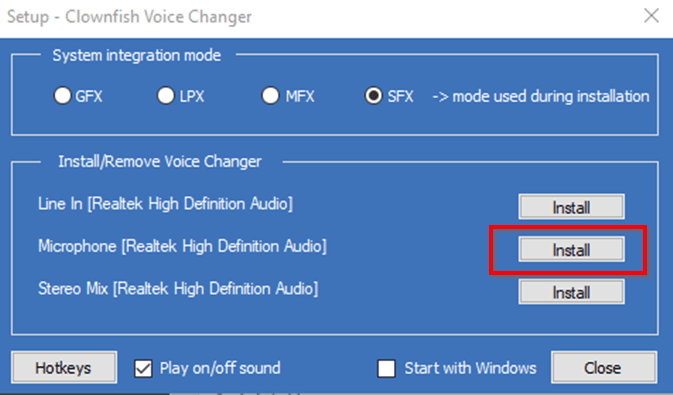
Task: Switch integration mode to MFX
Action: (270, 95)
